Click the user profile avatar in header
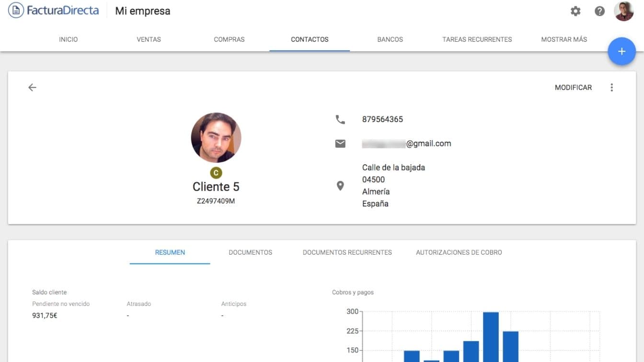Image resolution: width=644 pixels, height=362 pixels. coord(623,11)
